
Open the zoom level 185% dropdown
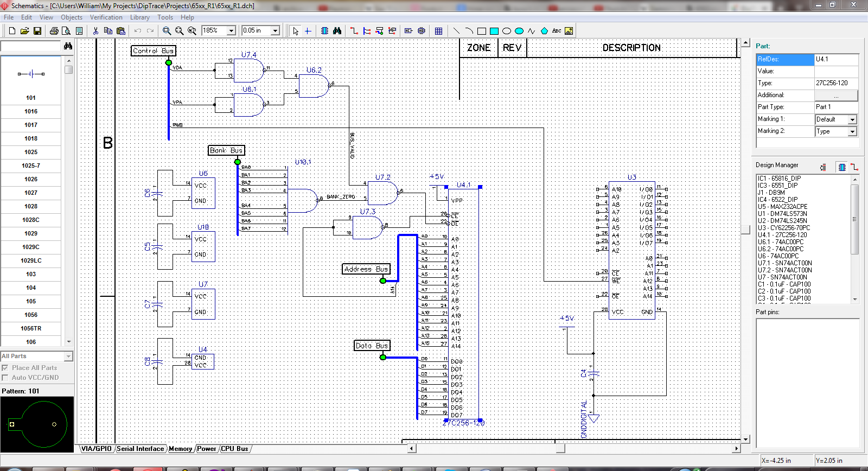click(x=231, y=31)
